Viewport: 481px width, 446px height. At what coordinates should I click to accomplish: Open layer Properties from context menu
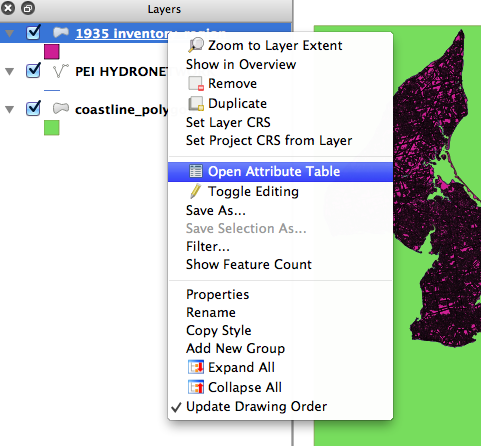pos(217,294)
